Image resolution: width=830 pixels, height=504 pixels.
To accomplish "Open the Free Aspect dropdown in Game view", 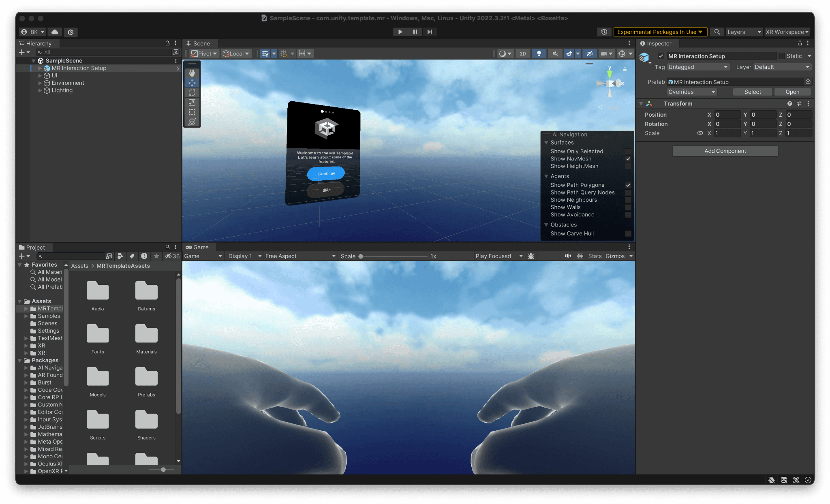I will pos(300,256).
